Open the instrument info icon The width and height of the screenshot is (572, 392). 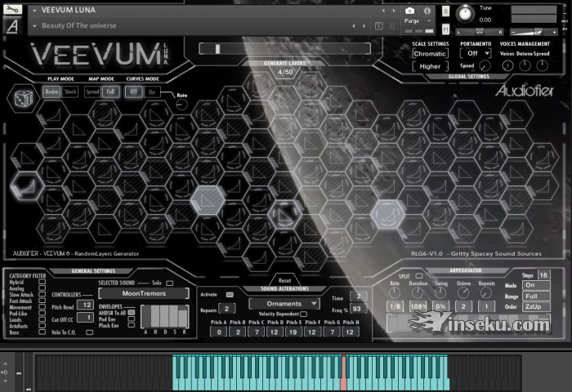pyautogui.click(x=426, y=11)
